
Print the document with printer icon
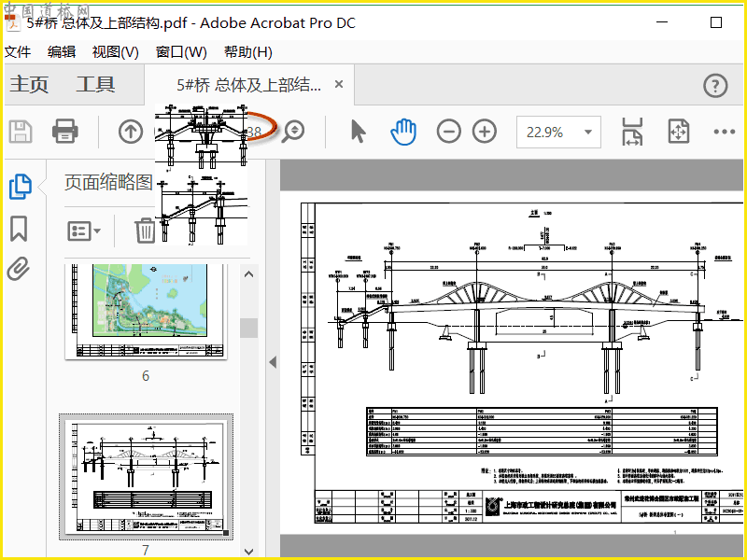click(64, 132)
